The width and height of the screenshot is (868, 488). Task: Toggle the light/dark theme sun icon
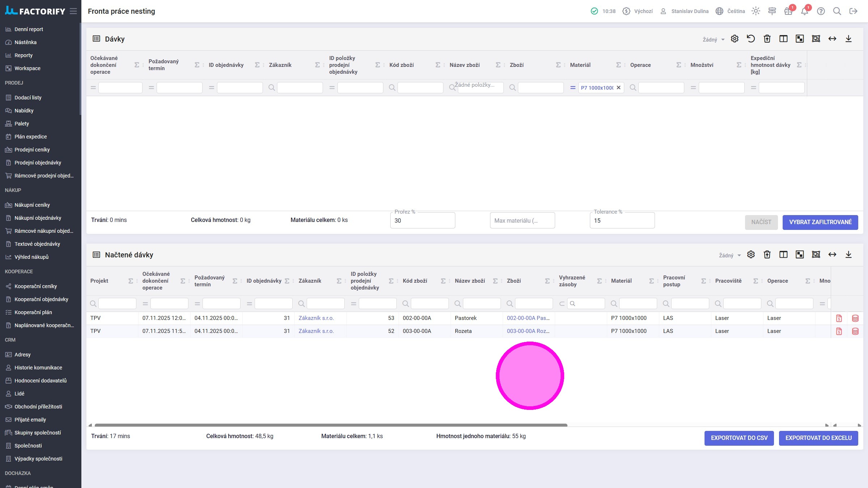[756, 11]
